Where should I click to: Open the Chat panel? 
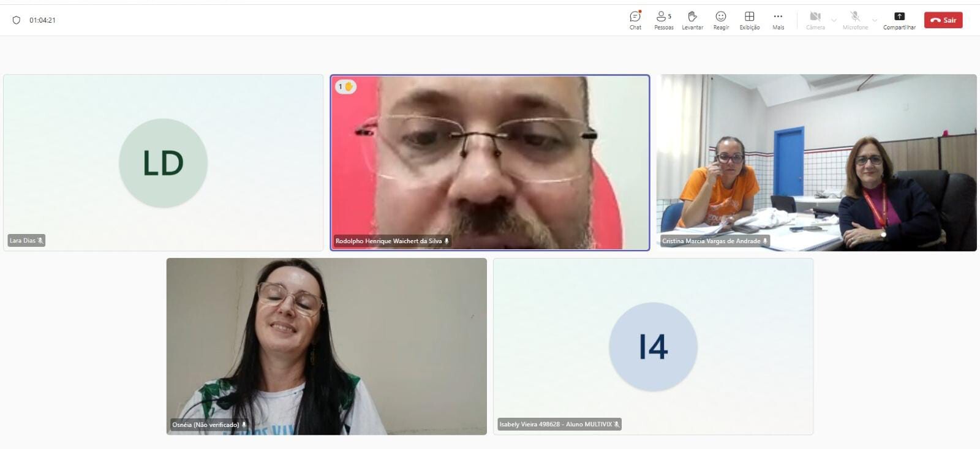click(x=635, y=20)
